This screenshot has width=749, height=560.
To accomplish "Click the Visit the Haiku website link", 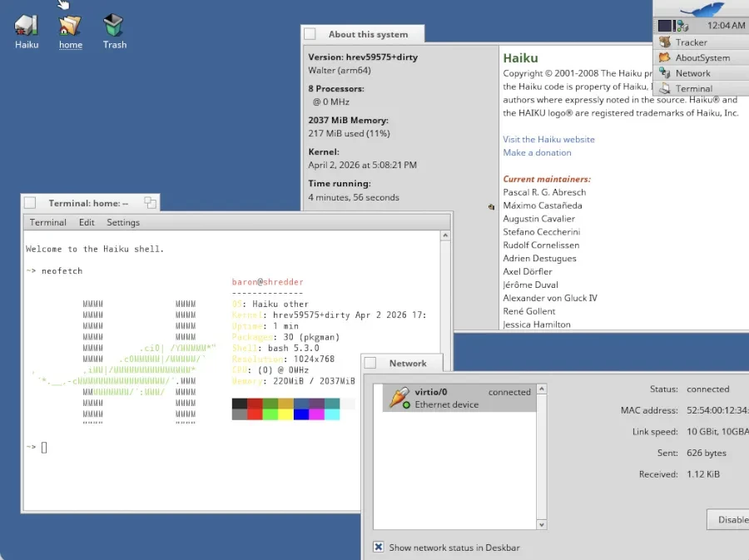I will coord(548,140).
